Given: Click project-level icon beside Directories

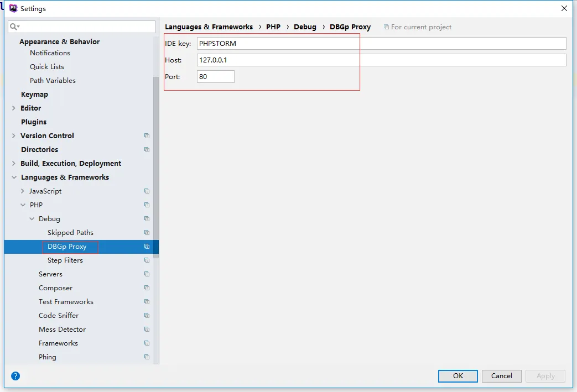Looking at the screenshot, I should click(x=147, y=150).
